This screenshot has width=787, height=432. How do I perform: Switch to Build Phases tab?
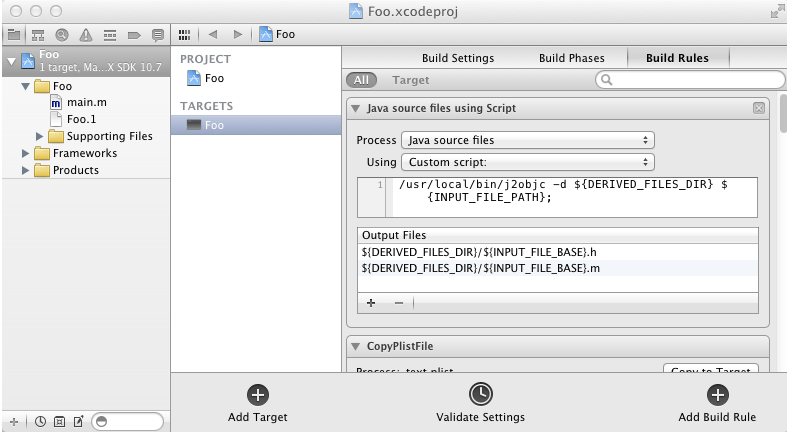pyautogui.click(x=572, y=58)
